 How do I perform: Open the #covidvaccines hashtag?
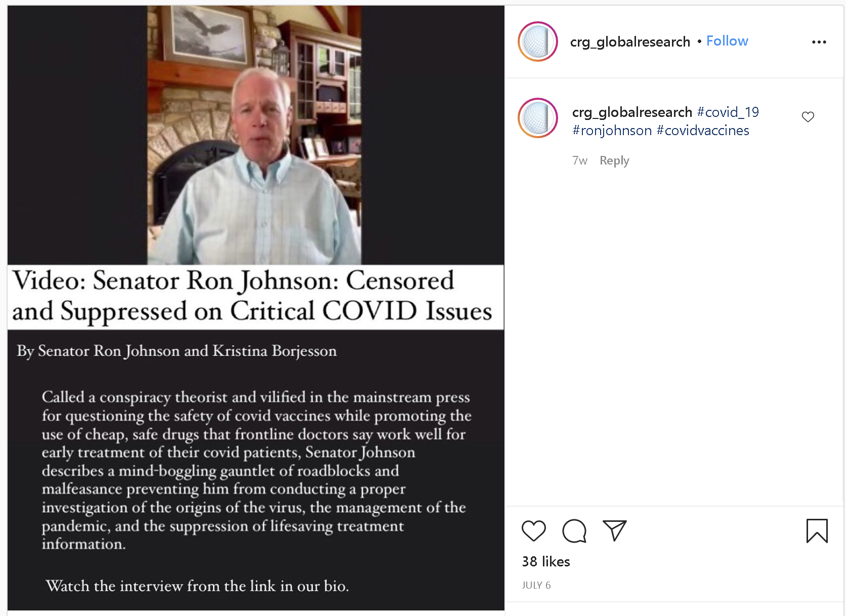click(x=703, y=131)
